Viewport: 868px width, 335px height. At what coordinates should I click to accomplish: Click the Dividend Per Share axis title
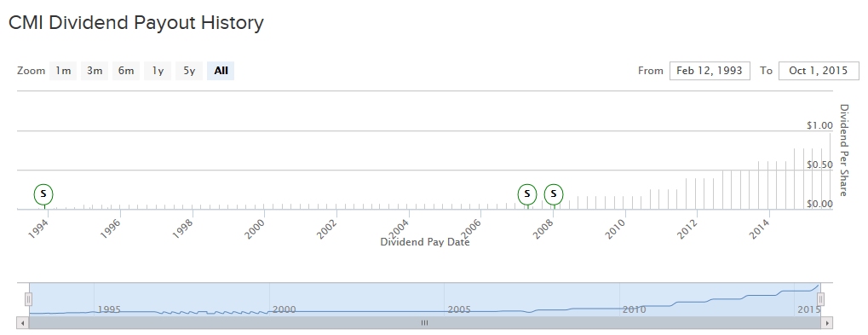coord(843,150)
